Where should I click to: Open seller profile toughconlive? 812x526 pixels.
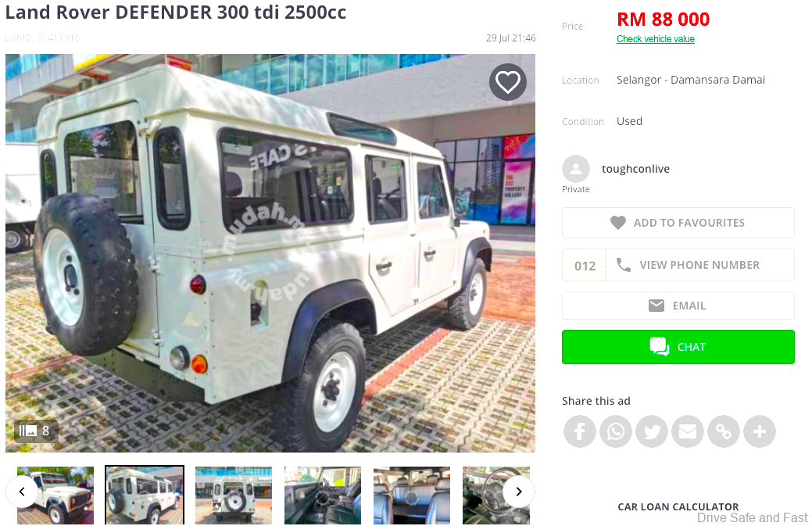[x=635, y=169]
